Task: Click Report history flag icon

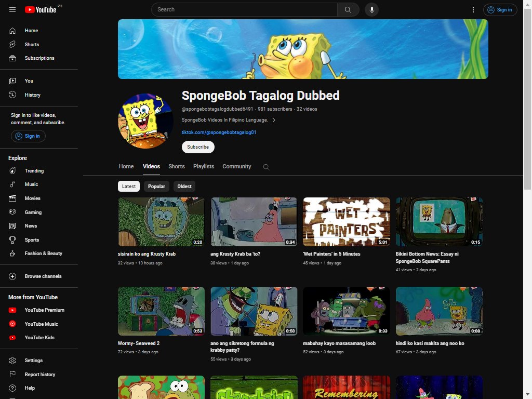Action: pyautogui.click(x=12, y=374)
